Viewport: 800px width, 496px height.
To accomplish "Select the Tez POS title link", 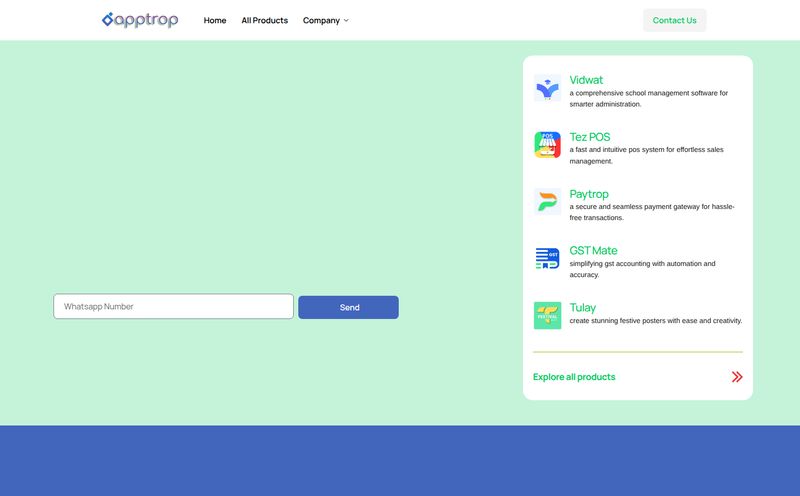I will point(589,137).
